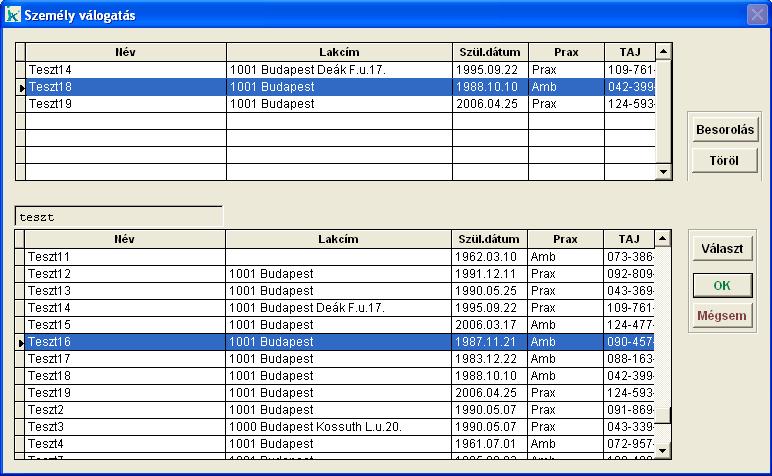772x476 pixels.
Task: Click Lakcím header in the bottom table
Action: point(338,239)
